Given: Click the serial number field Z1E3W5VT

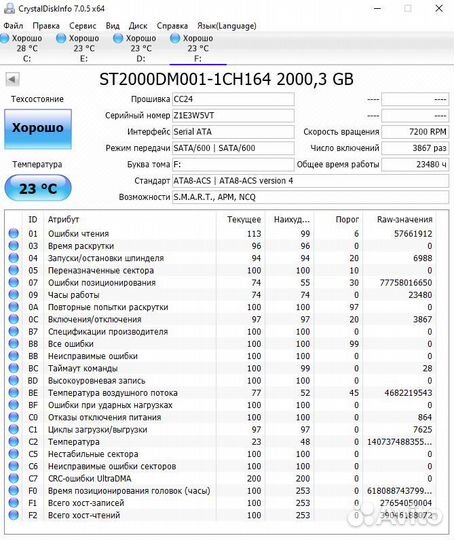Looking at the screenshot, I should (233, 115).
